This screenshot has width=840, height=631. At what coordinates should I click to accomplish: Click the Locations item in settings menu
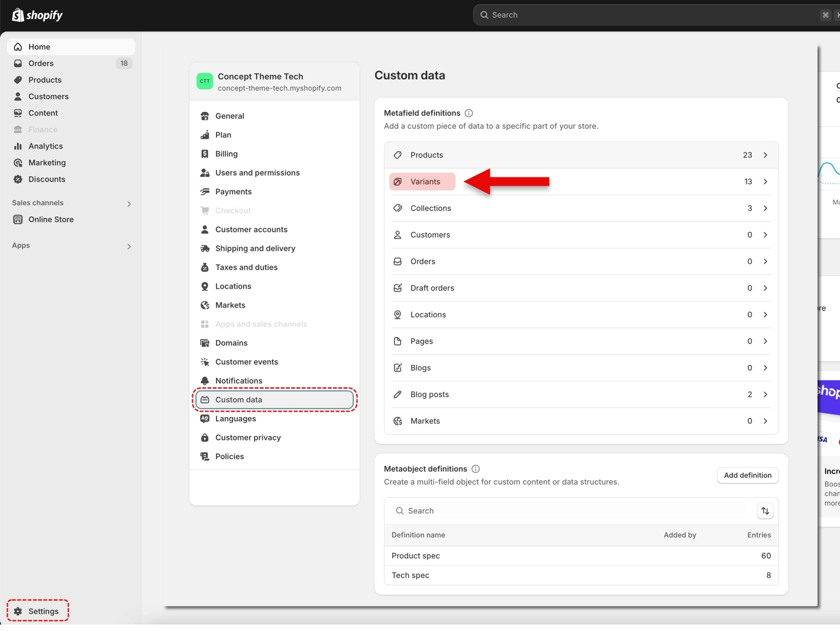tap(274, 286)
